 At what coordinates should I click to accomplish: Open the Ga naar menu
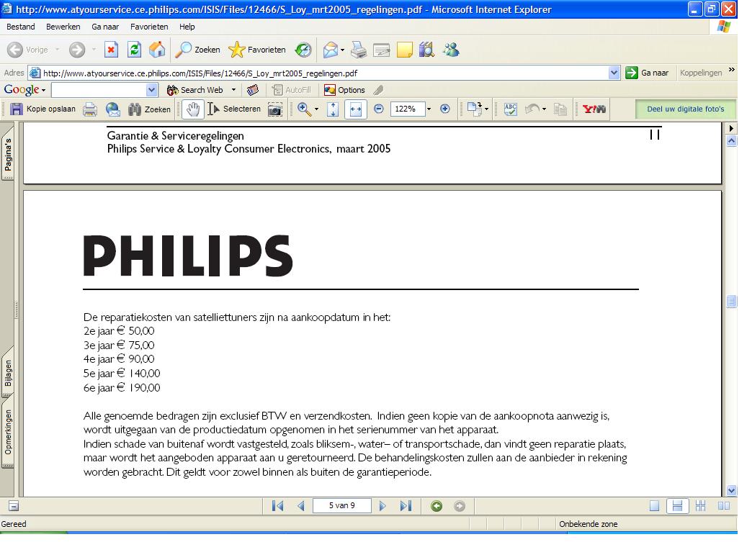coord(105,27)
